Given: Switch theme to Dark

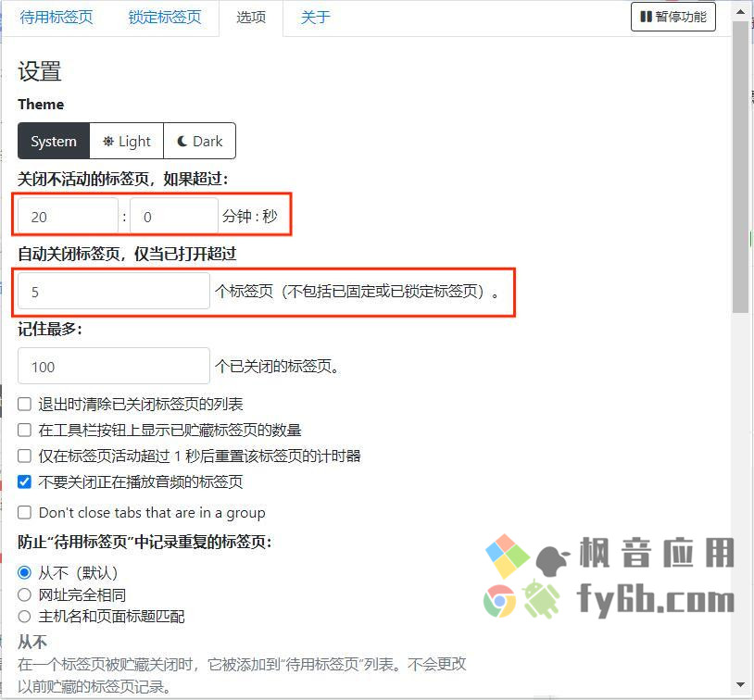Looking at the screenshot, I should point(199,141).
